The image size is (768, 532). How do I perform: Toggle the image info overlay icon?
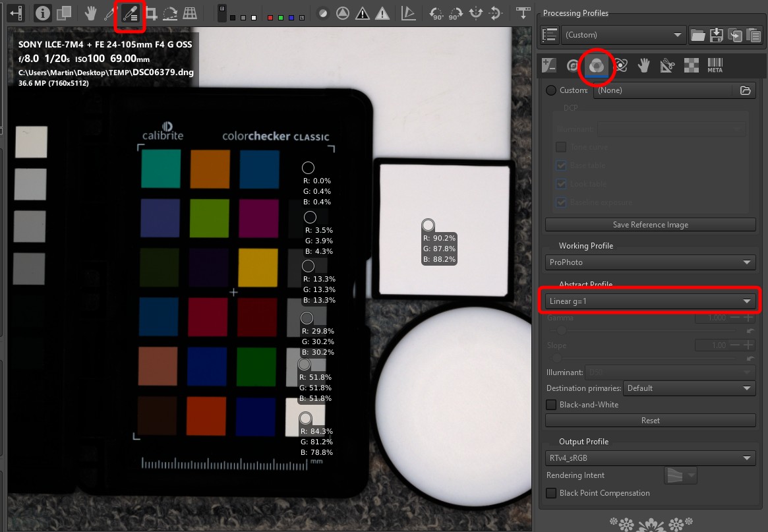pyautogui.click(x=43, y=13)
